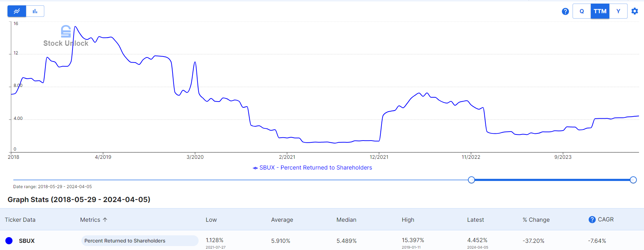
Task: Open chart settings gear
Action: click(x=635, y=11)
